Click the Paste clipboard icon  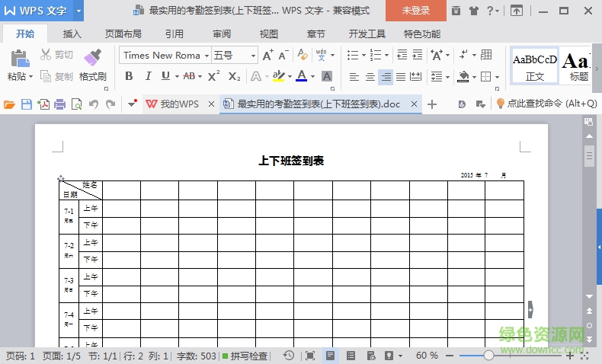20,59
